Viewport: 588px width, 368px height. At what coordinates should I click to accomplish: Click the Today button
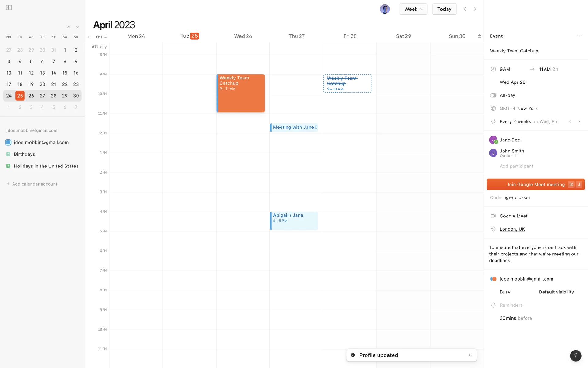click(444, 9)
